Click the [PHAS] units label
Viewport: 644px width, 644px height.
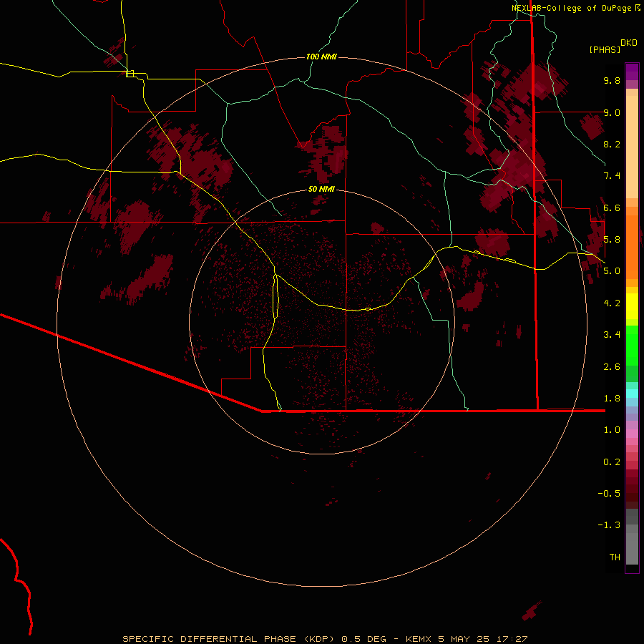[605, 49]
